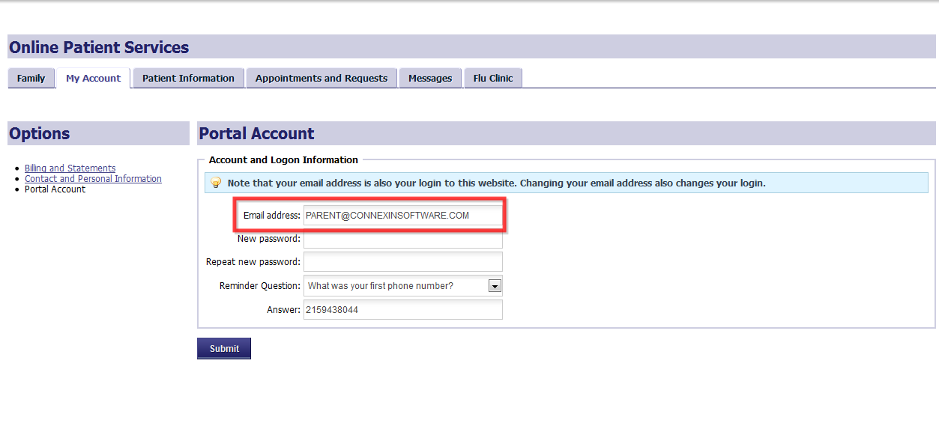Click the Portal Account heading
Image resolution: width=939 pixels, height=435 pixels.
[256, 133]
